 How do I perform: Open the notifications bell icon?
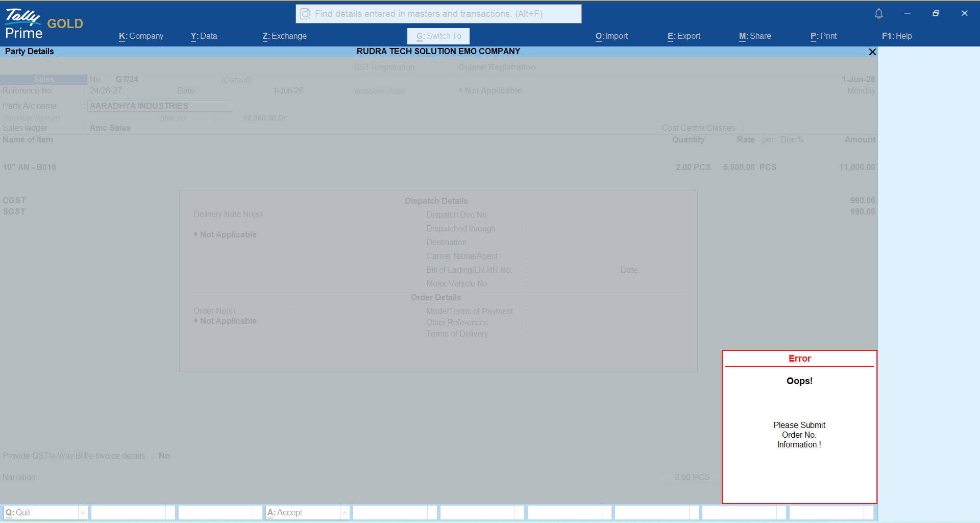coord(878,14)
